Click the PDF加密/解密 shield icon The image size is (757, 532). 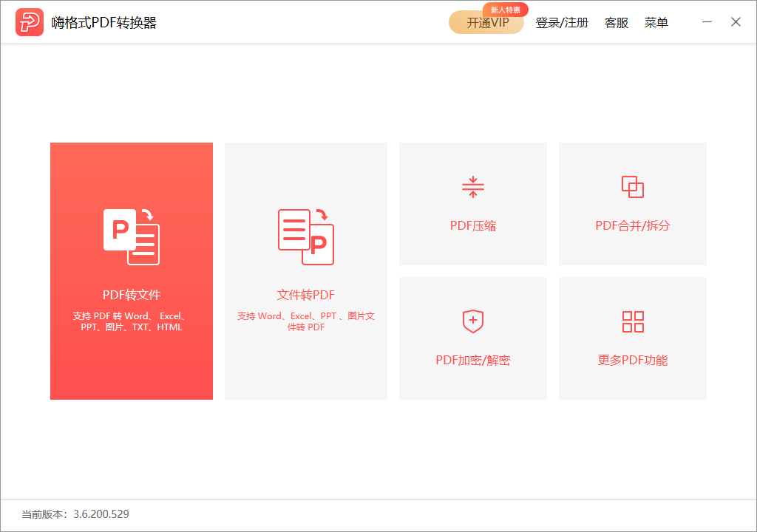[473, 321]
